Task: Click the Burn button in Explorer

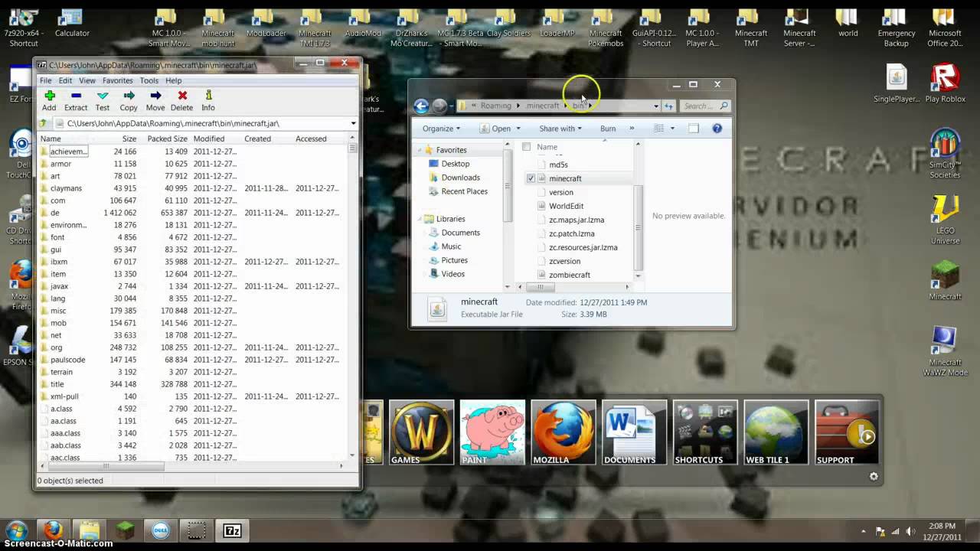Action: [608, 129]
